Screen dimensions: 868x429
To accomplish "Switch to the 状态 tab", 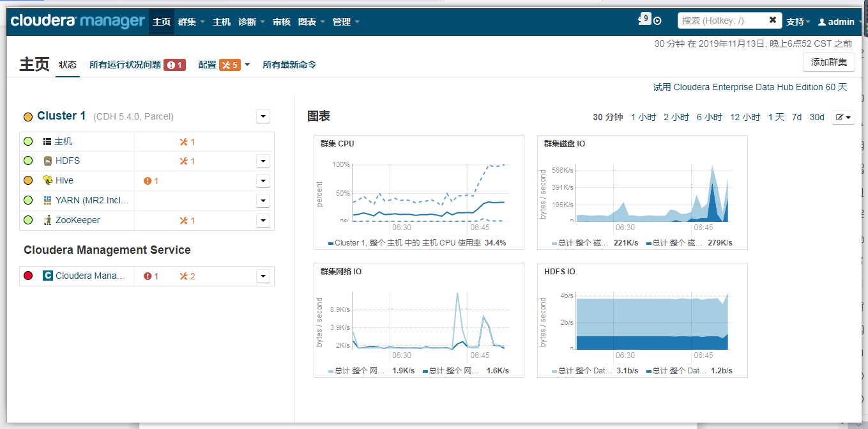I will click(x=67, y=64).
